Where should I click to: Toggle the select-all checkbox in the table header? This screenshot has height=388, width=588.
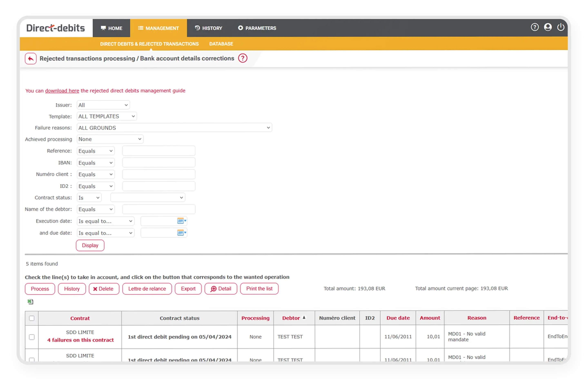(x=32, y=318)
